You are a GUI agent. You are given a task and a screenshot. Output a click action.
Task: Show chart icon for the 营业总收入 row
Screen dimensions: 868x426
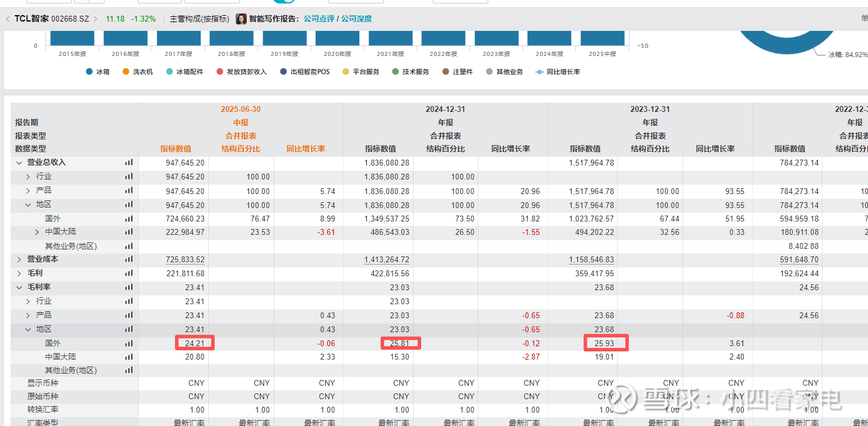[x=129, y=163]
